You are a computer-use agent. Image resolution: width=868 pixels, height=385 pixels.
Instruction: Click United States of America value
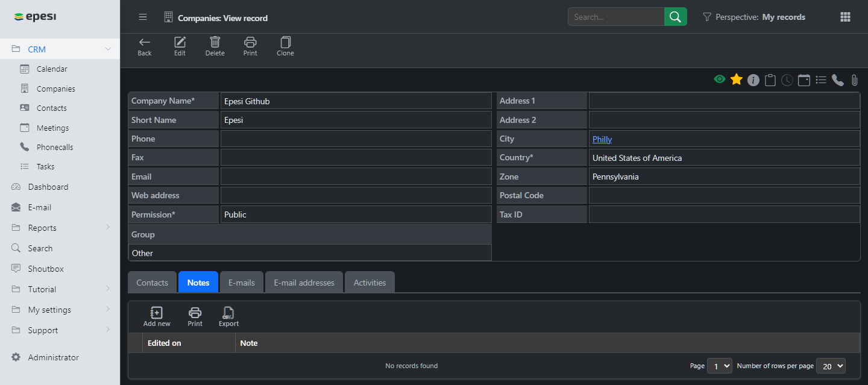(x=637, y=158)
